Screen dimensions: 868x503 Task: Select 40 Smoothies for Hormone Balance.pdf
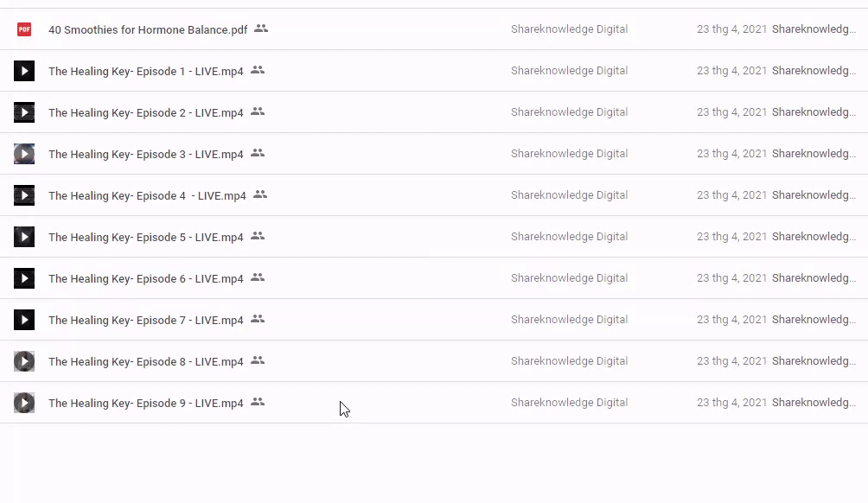pyautogui.click(x=148, y=30)
